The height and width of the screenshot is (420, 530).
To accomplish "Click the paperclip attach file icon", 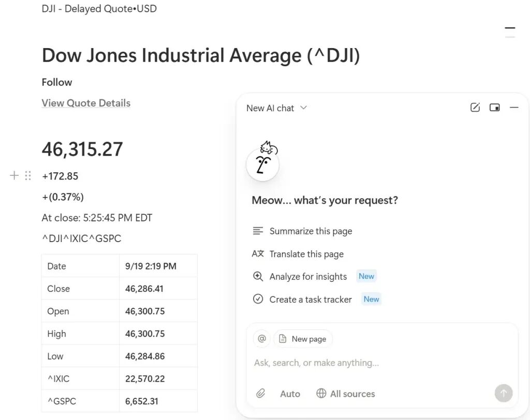I will tap(261, 394).
